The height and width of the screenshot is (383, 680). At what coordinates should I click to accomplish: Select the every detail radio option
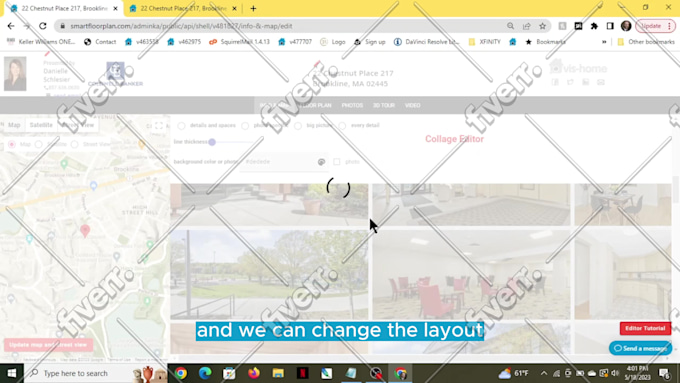pyautogui.click(x=342, y=126)
